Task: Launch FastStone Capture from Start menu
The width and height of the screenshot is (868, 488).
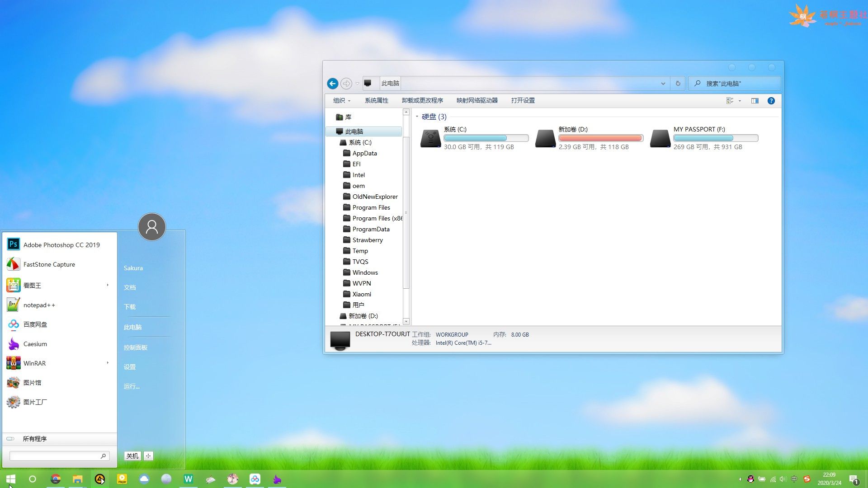Action: tap(60, 264)
